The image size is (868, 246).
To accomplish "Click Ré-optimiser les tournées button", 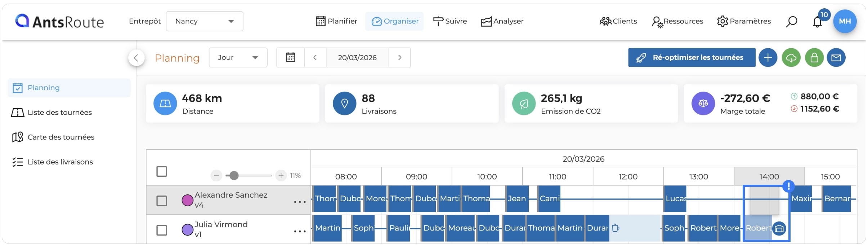I will [692, 57].
